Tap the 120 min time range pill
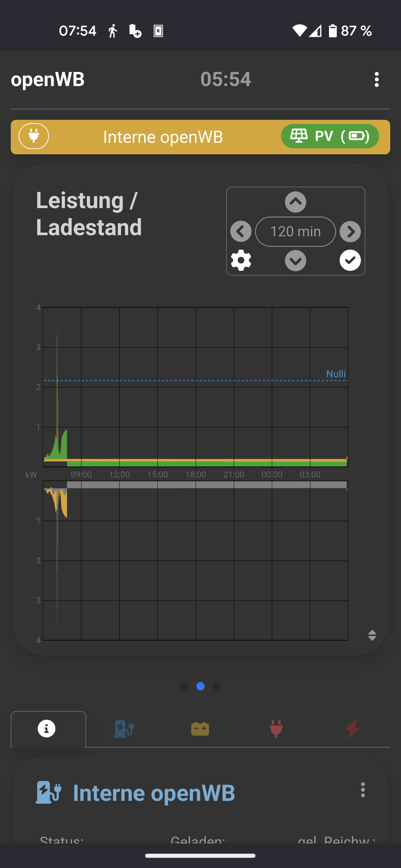Screen dimensions: 401x868 (x=296, y=231)
